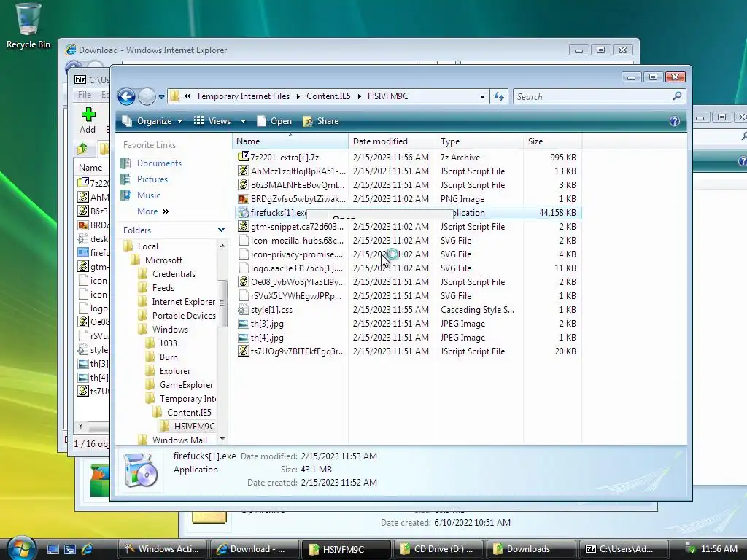Screen dimensions: 747x560
Task: Select ts7UOg9v7BITEkfFgq3r script icon
Action: (x=244, y=351)
